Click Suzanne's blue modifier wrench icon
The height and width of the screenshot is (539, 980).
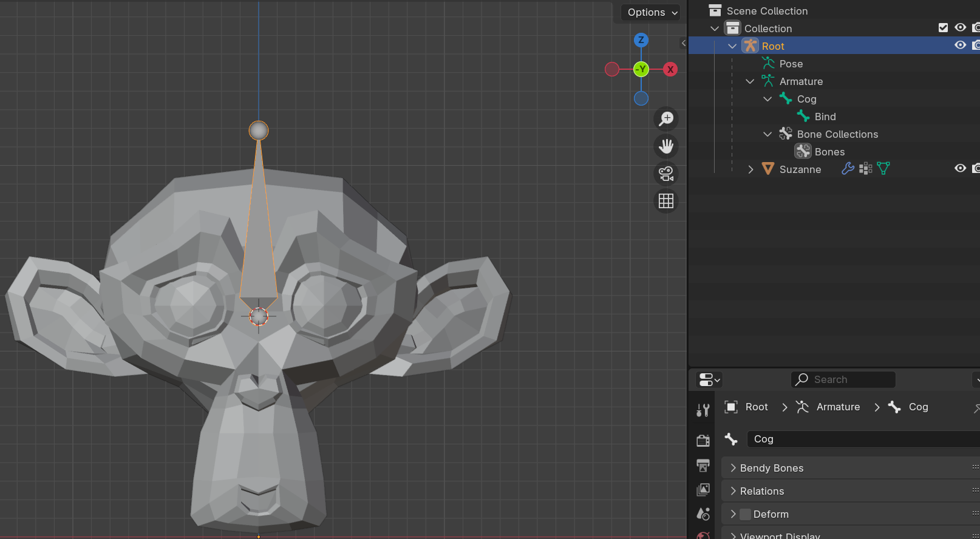[848, 169]
